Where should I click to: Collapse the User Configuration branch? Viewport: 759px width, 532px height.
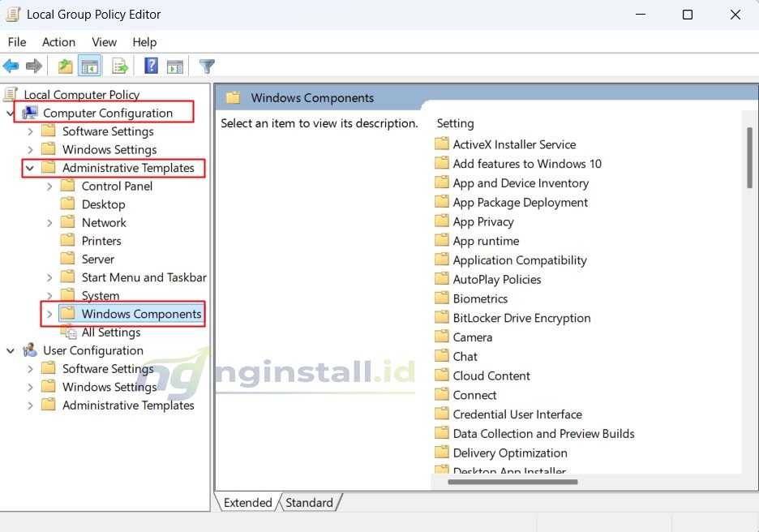(x=11, y=350)
